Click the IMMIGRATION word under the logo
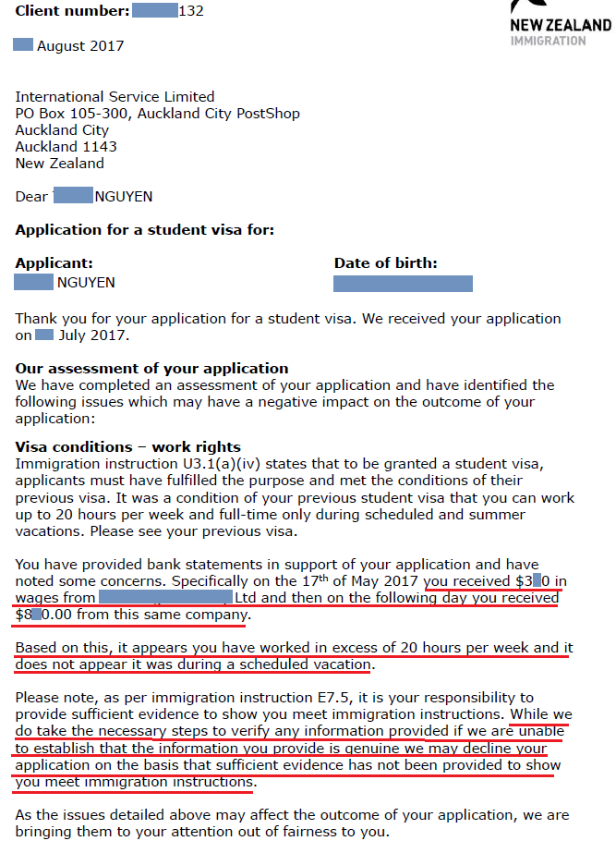The height and width of the screenshot is (841, 616). (548, 41)
